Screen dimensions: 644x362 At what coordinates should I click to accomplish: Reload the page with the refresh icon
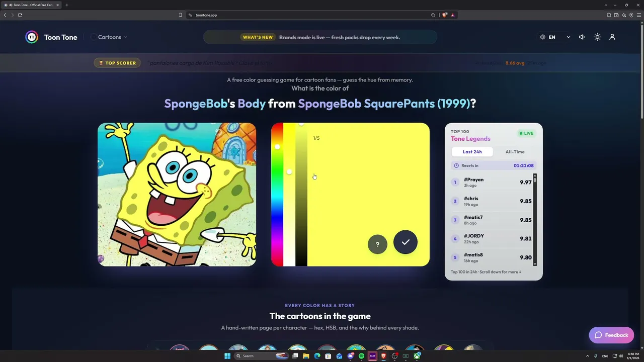[20, 15]
